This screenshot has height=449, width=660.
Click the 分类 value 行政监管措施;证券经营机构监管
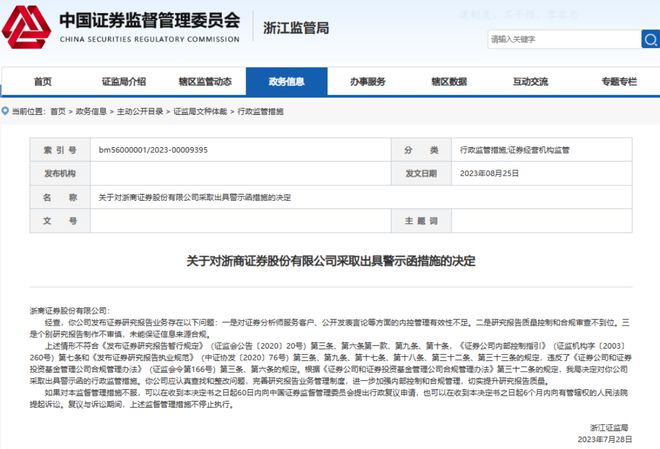click(514, 150)
